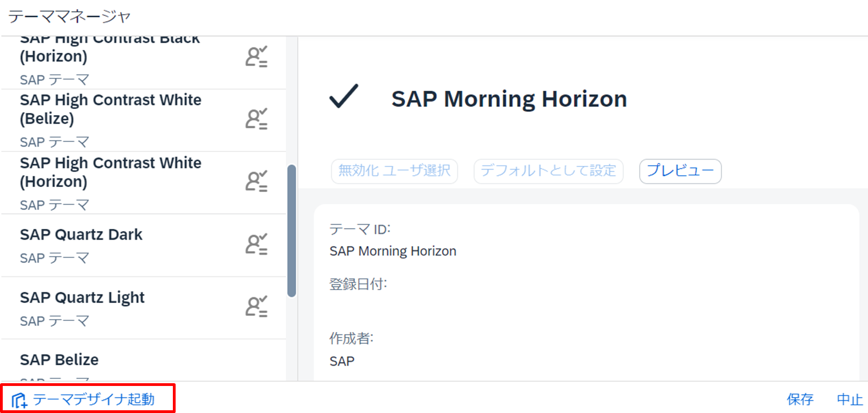868x413 pixels.
Task: Open user assignment for SAP High Contrast Black (Horizon)
Action: click(x=255, y=57)
